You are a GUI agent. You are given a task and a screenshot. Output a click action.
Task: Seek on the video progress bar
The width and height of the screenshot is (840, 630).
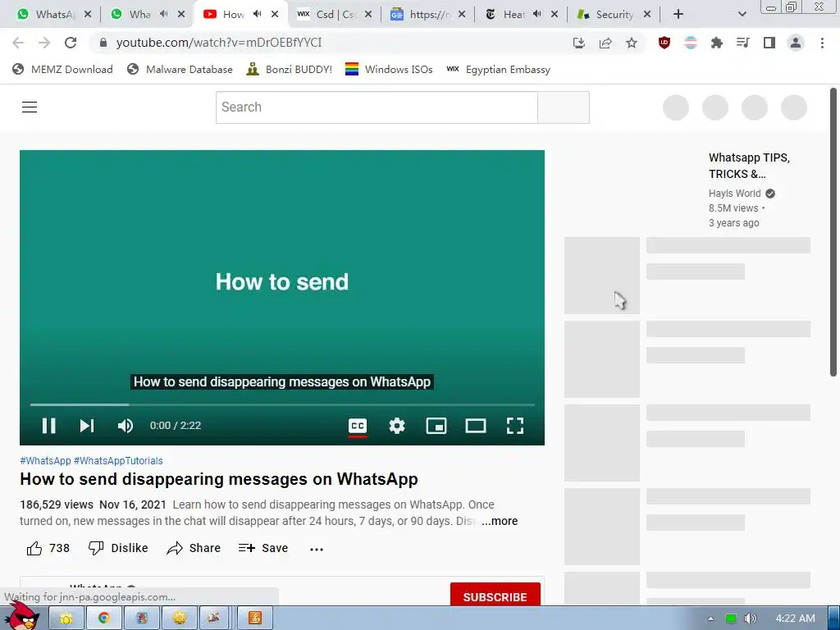coord(282,404)
